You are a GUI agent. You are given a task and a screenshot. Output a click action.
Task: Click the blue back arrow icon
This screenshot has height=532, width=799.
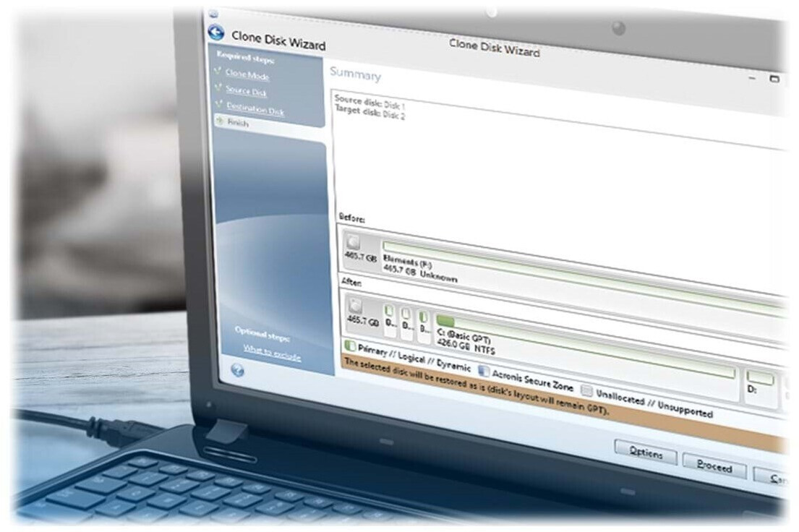coord(215,32)
